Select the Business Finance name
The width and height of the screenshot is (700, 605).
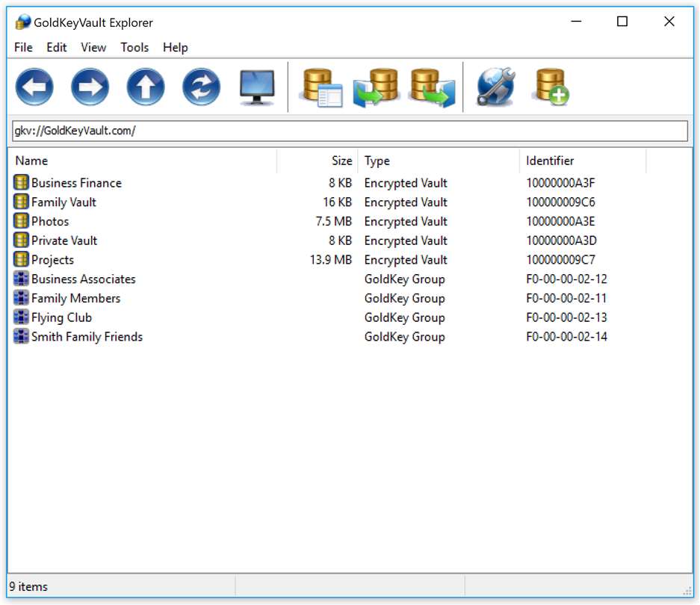coord(76,182)
